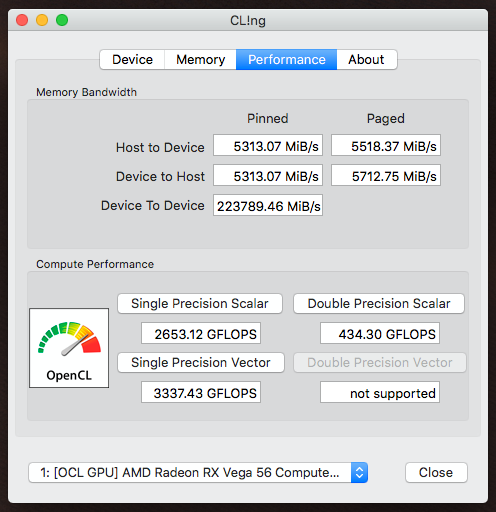Click the CL!ng window title
This screenshot has width=496, height=512.
point(248,21)
